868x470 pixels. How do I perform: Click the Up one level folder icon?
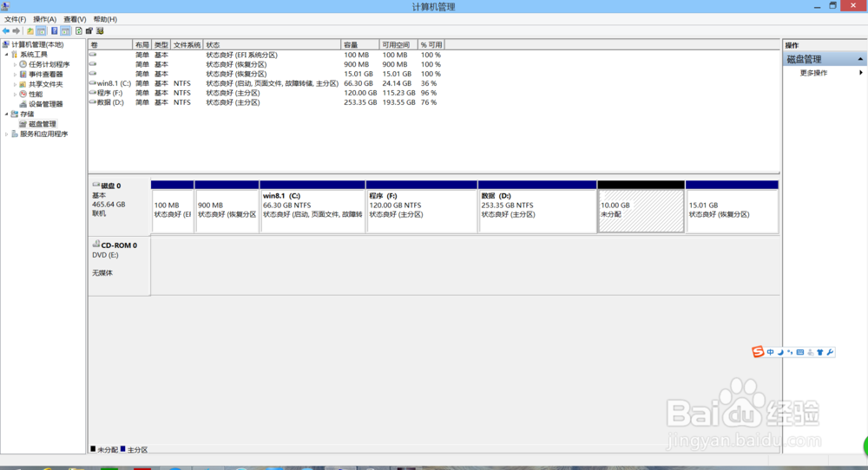pos(30,31)
